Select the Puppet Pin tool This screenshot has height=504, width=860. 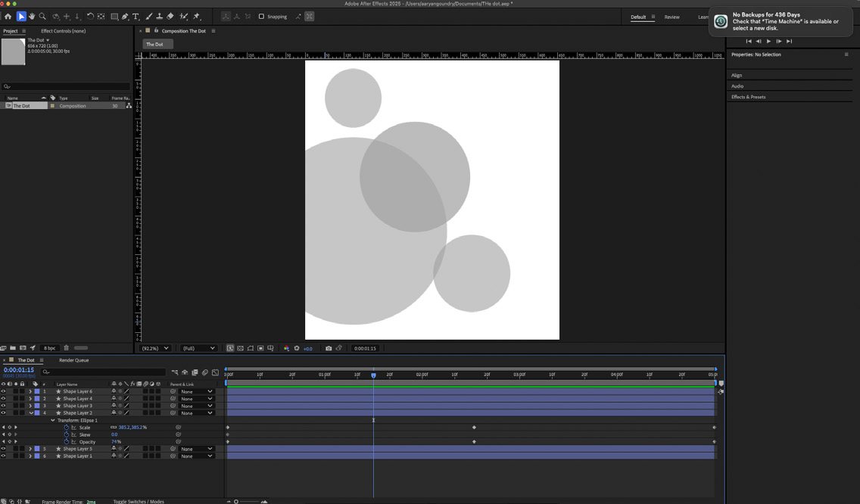click(x=197, y=17)
